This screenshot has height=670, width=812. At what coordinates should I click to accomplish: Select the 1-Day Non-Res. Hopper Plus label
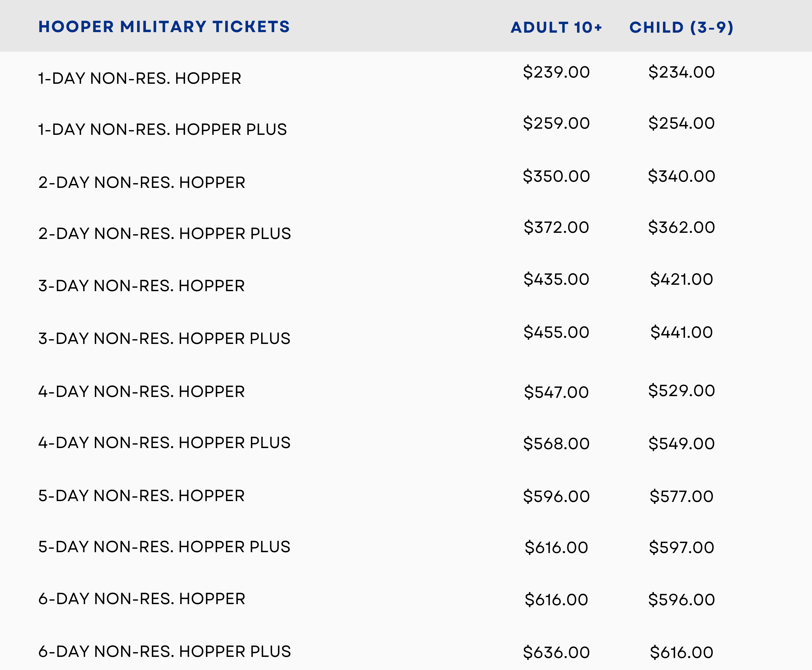click(162, 129)
